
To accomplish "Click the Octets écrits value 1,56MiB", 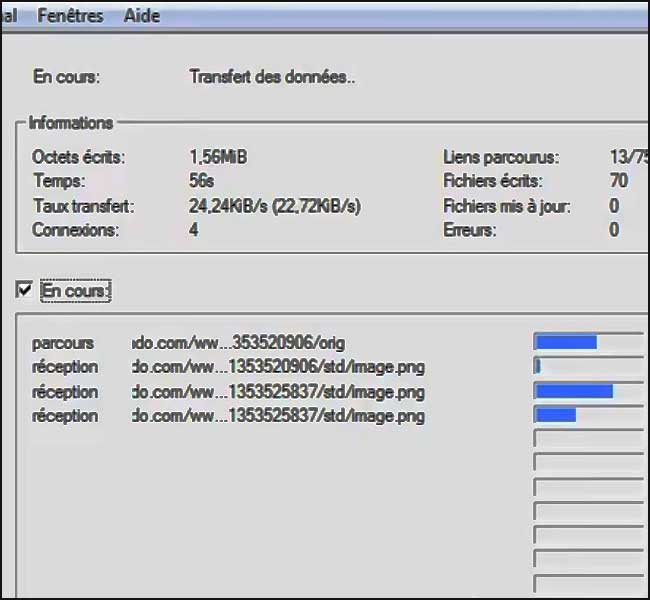I will (x=218, y=157).
